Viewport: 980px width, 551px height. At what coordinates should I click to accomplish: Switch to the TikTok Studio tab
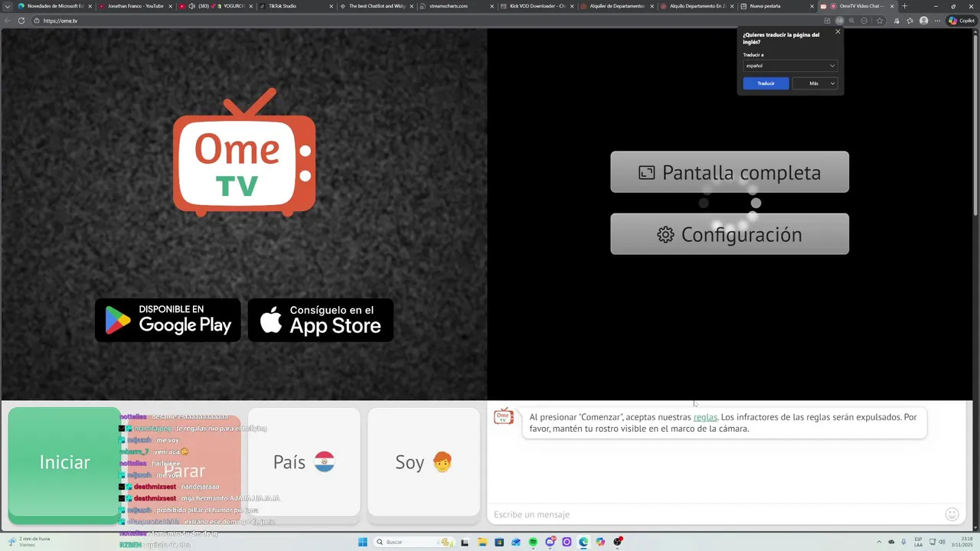296,6
